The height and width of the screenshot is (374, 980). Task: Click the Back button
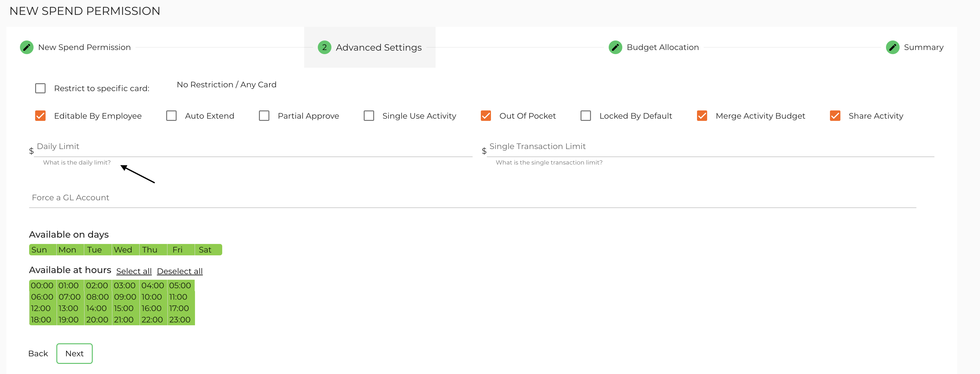click(x=38, y=353)
